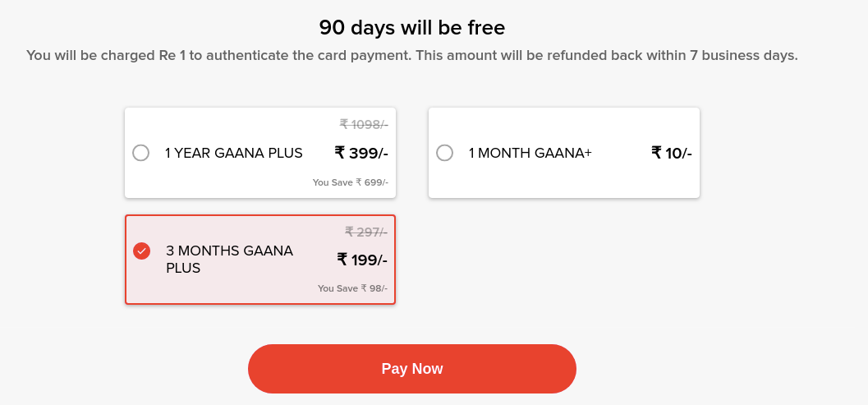Click the checked 3 MONTHS GAANA PLUS radio
This screenshot has width=868, height=405.
point(142,251)
